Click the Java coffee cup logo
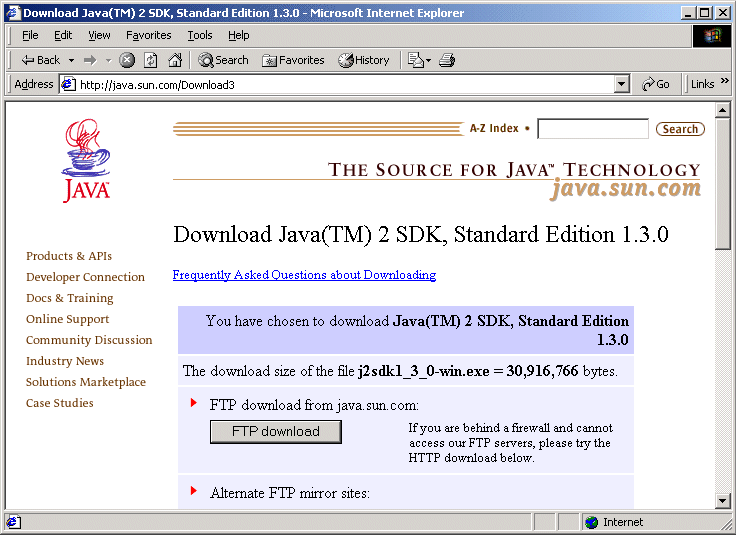 coord(86,160)
